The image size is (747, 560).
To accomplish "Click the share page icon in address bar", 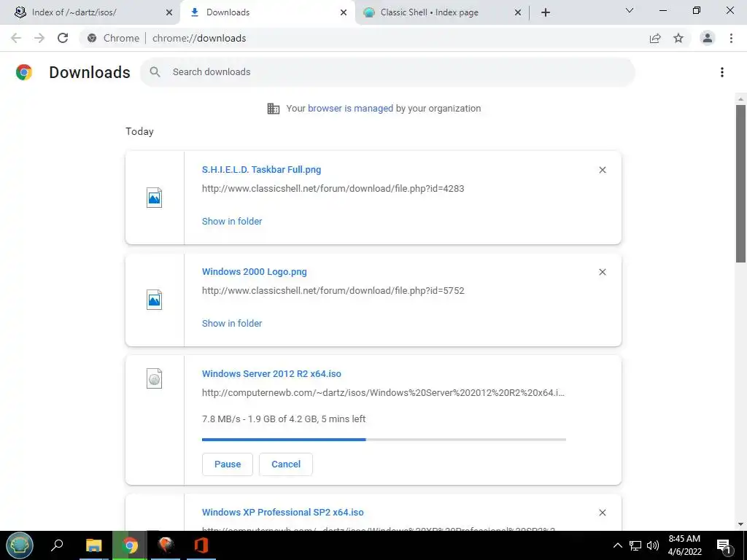I will point(655,38).
